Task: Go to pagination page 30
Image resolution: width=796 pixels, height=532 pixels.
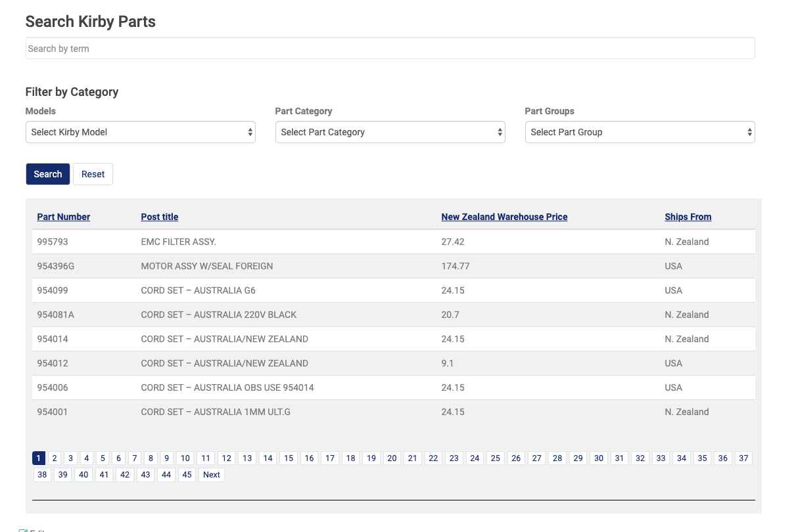Action: (599, 458)
